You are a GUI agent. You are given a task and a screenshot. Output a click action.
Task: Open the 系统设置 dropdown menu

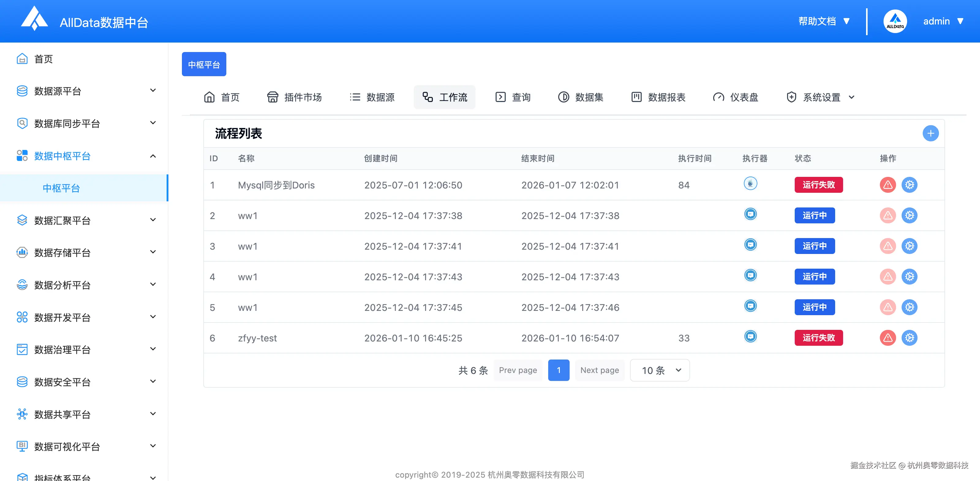(x=821, y=97)
